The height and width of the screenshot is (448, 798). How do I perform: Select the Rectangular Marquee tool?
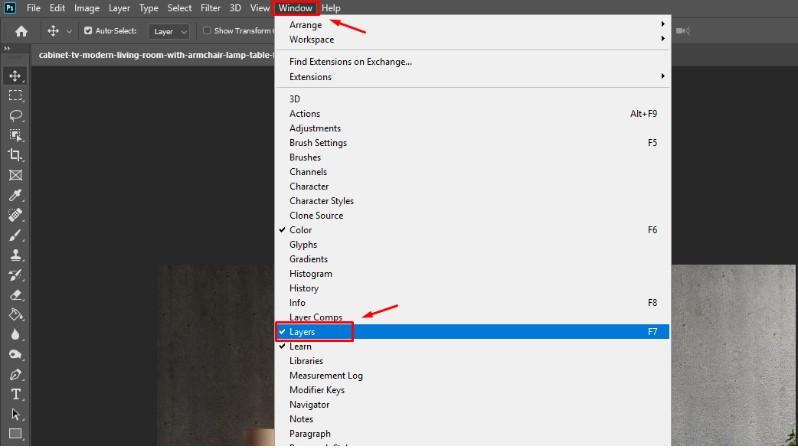(x=15, y=96)
